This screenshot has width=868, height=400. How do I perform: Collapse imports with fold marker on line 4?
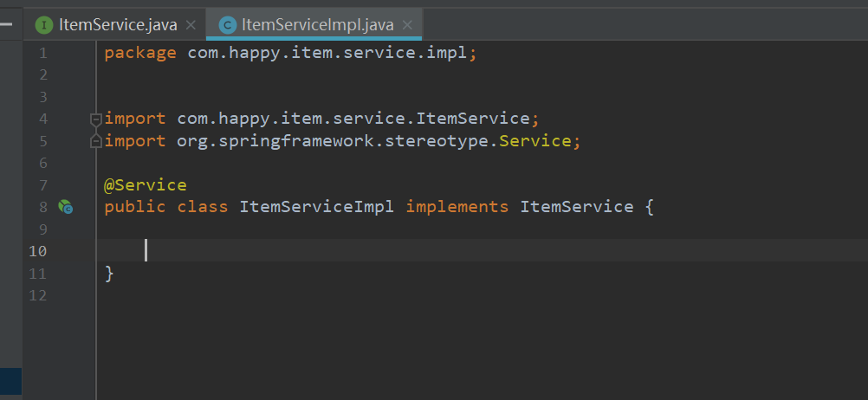(x=96, y=119)
